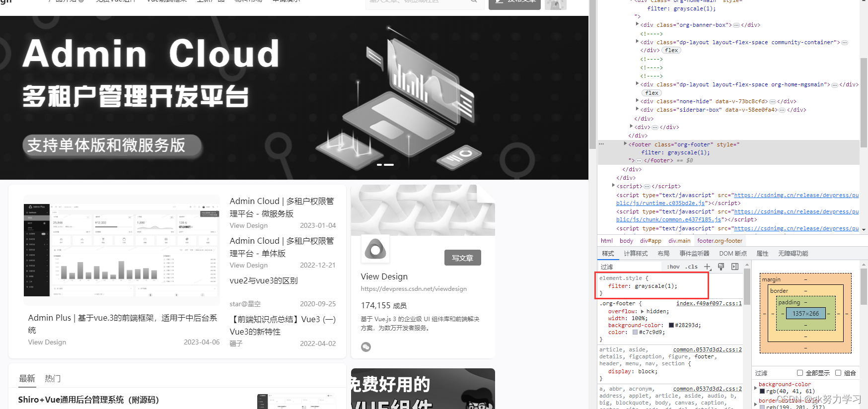868x409 pixels.
Task: Expand computed background-color property
Action: (x=756, y=387)
